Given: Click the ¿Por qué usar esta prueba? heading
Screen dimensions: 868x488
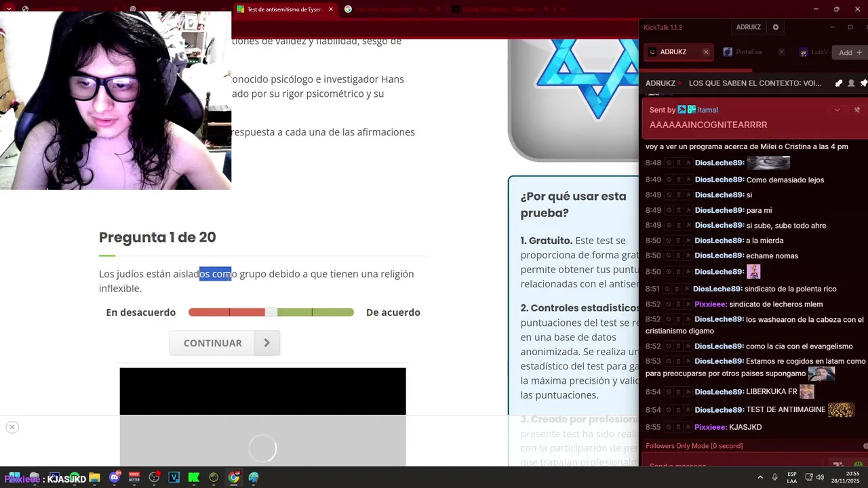Looking at the screenshot, I should (574, 204).
